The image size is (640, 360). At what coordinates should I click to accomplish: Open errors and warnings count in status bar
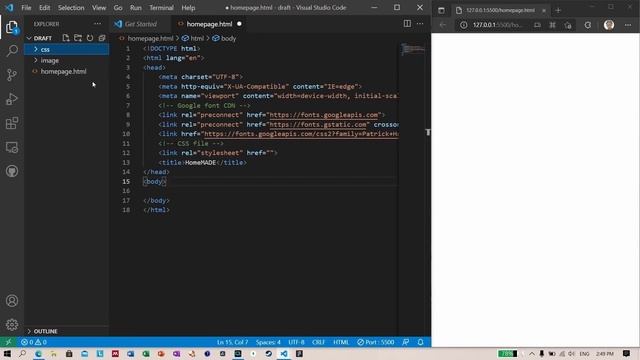click(34, 342)
